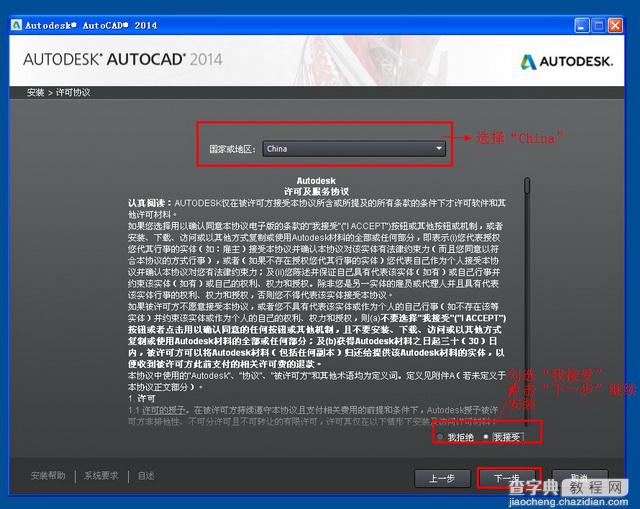Open the country or region China dropdown
This screenshot has width=640, height=509.
tap(354, 149)
